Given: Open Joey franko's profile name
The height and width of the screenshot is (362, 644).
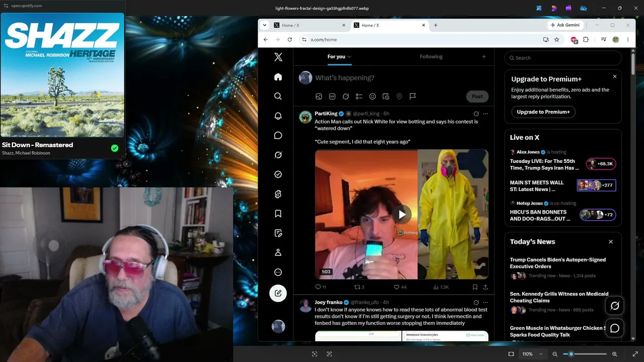Looking at the screenshot, I should (x=329, y=302).
